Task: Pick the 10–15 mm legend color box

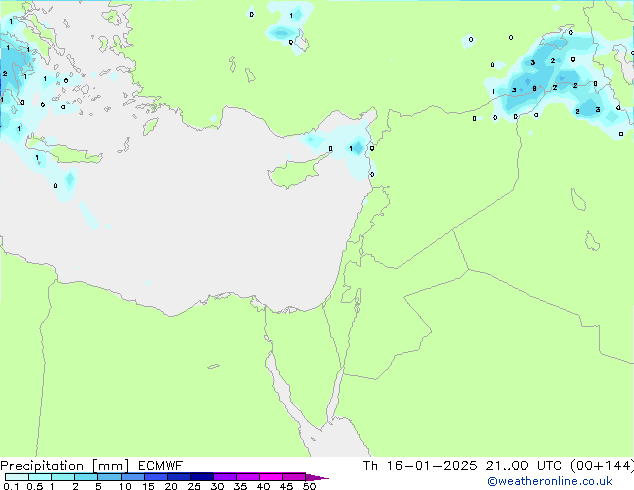Action: 133,477
